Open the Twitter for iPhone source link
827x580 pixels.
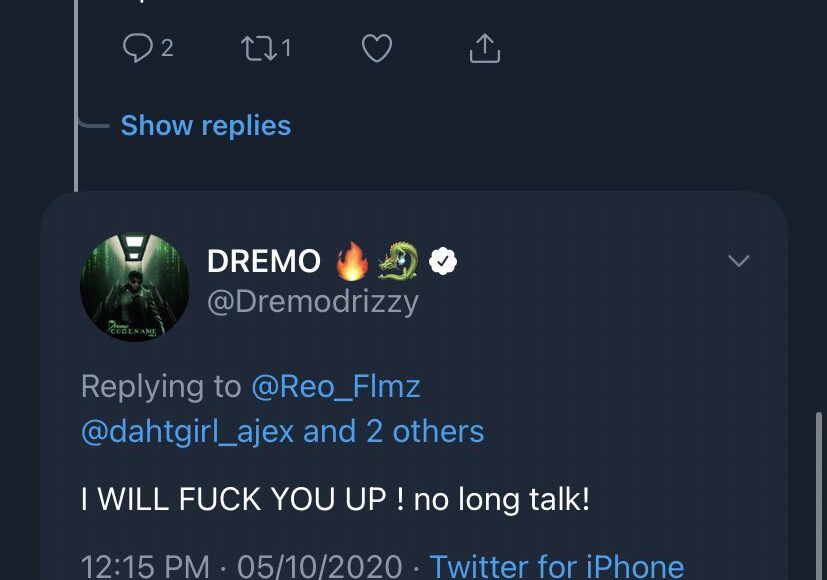(x=557, y=566)
